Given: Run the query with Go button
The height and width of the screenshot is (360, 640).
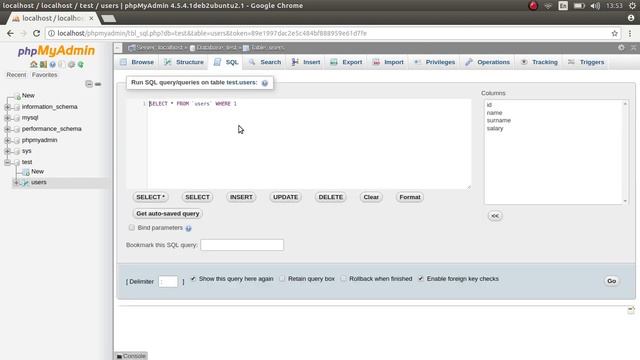Looking at the screenshot, I should [x=611, y=281].
